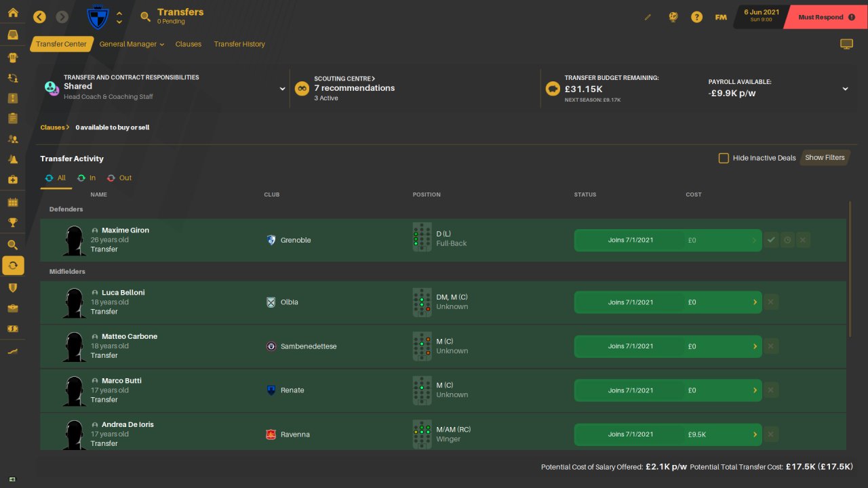
Task: Click Matteo Carbone's silhouette portrait
Action: pyautogui.click(x=74, y=346)
